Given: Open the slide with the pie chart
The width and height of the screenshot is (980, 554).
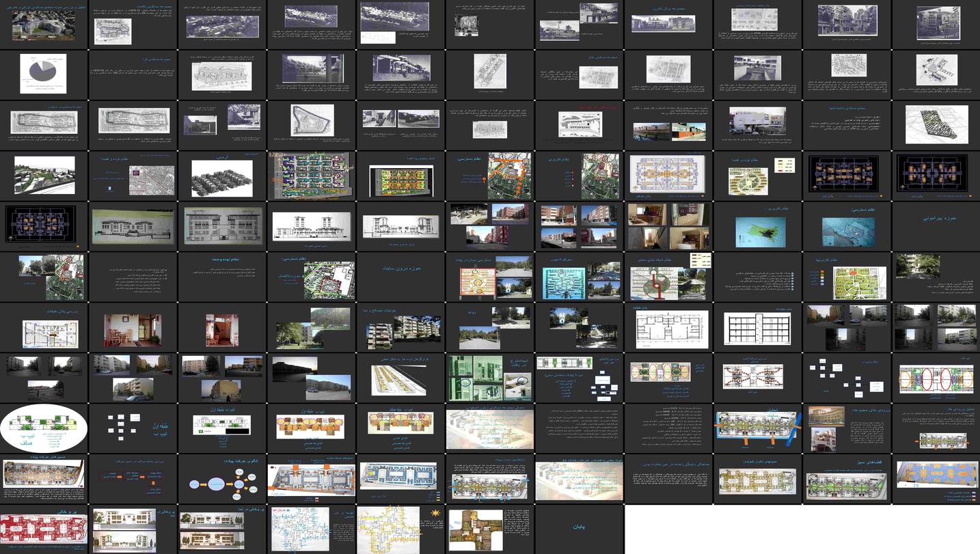Looking at the screenshot, I should pos(44,75).
